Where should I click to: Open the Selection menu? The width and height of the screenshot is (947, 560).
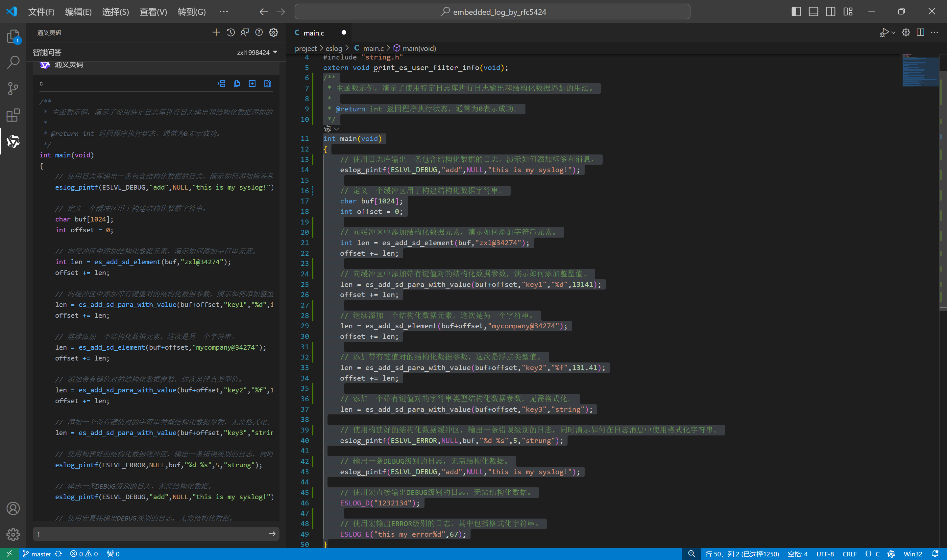(x=115, y=12)
